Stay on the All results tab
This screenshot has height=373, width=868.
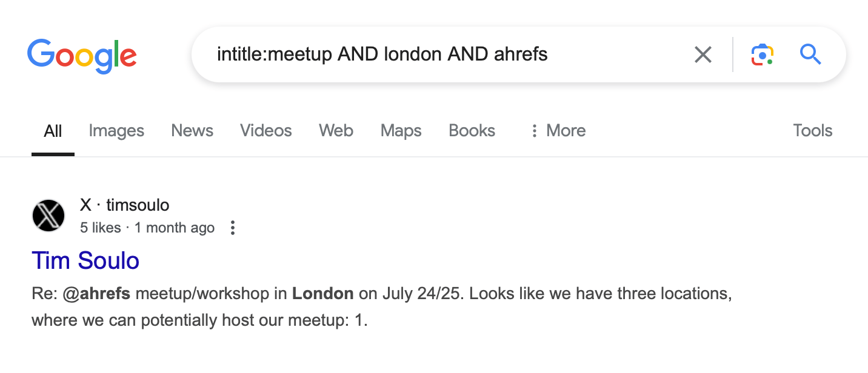pos(53,130)
